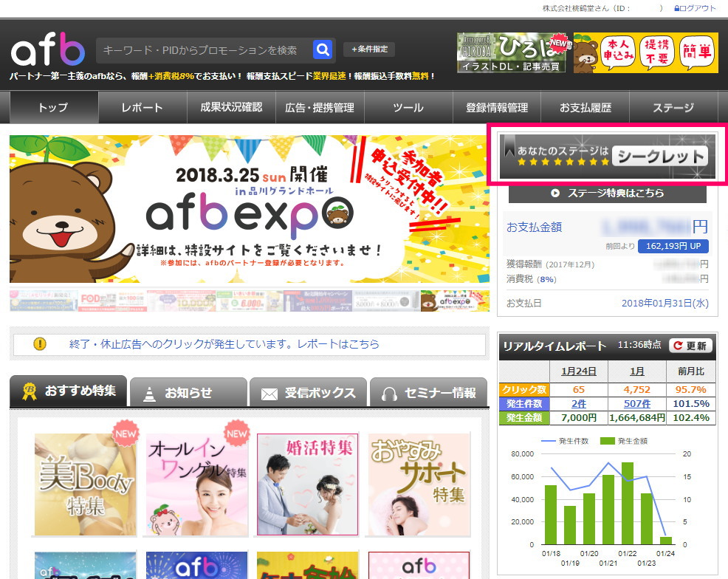Open the +条件指定 filter options

pyautogui.click(x=370, y=49)
